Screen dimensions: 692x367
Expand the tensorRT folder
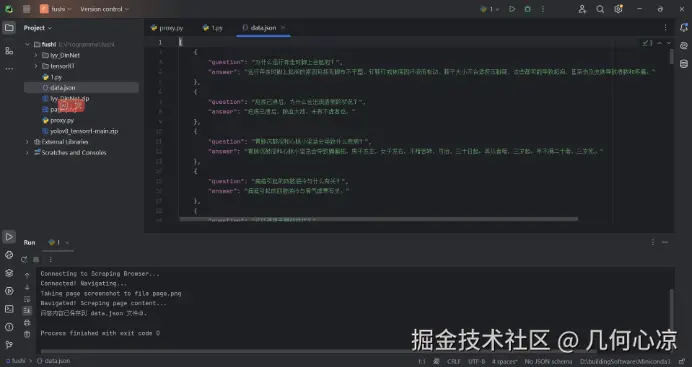click(x=36, y=66)
